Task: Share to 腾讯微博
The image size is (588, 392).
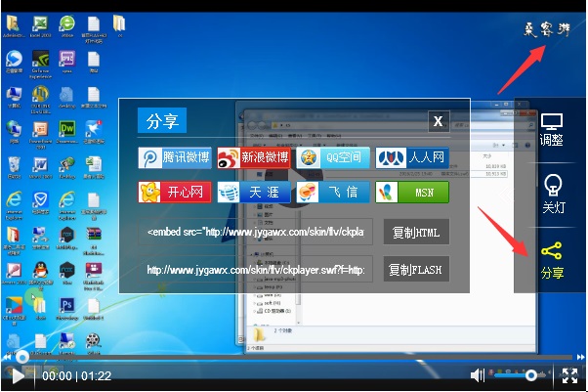Action: (x=175, y=157)
